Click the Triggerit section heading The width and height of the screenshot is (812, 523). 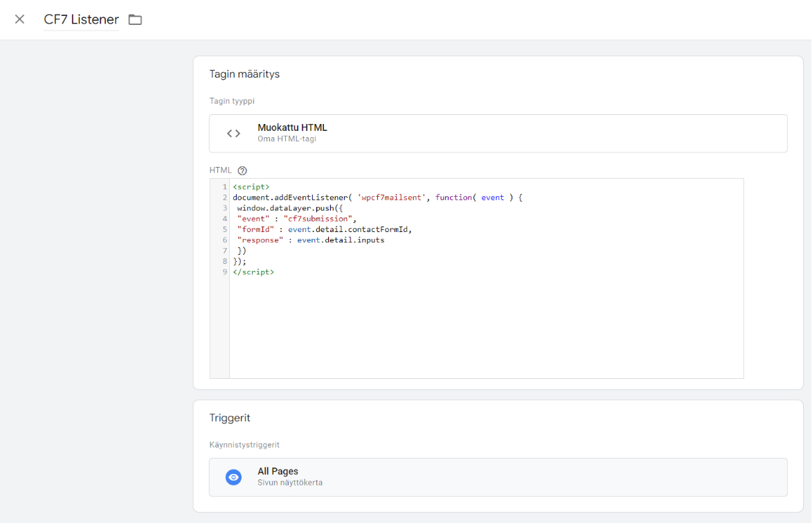[x=230, y=418]
